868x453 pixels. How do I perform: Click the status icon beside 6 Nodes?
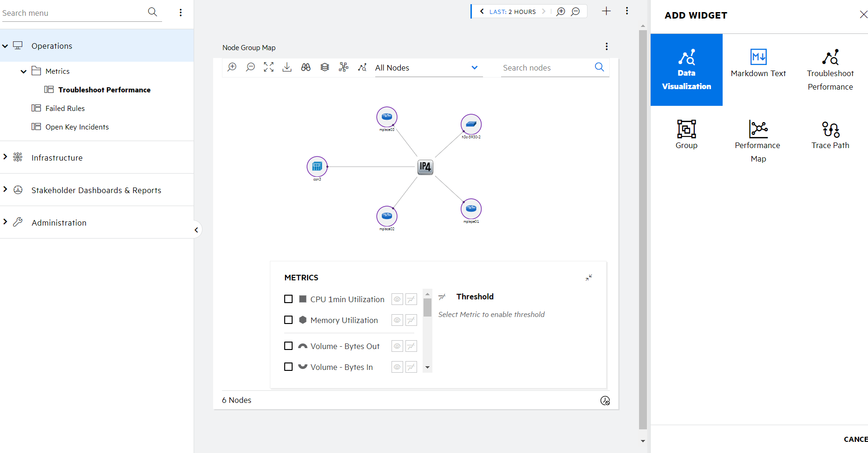(605, 401)
